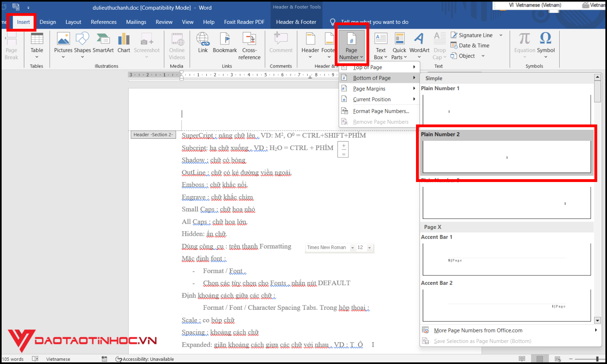Take a Screenshot using the ribbon tool
This screenshot has width=607, height=364.
pyautogui.click(x=147, y=44)
